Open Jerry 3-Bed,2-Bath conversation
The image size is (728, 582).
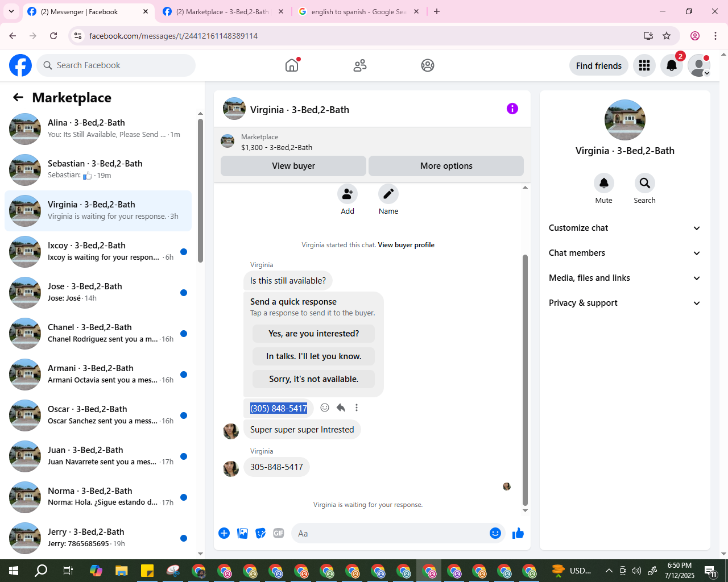(x=98, y=538)
